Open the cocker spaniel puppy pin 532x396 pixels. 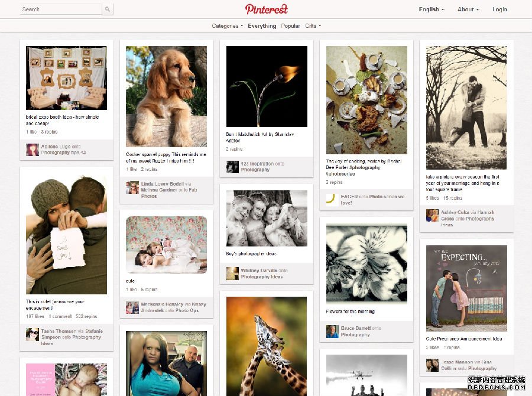click(166, 96)
